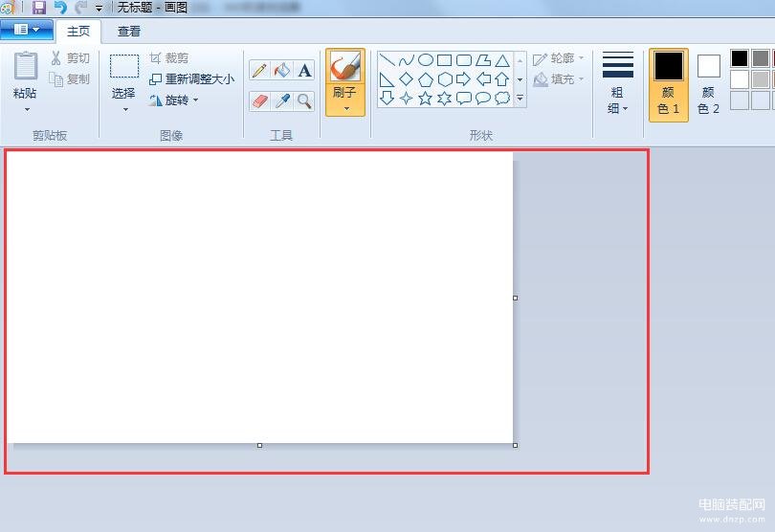The image size is (775, 532).
Task: Select the Pencil tool
Action: [x=259, y=71]
